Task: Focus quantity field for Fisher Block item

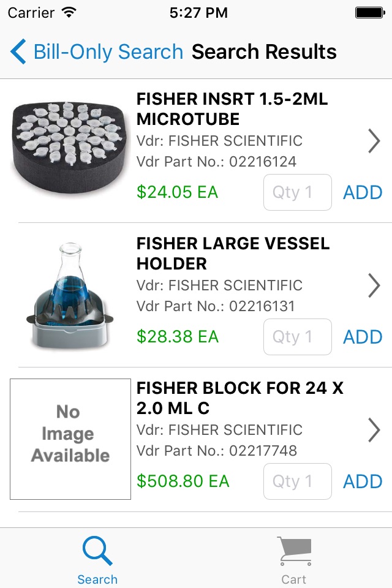Action: [x=298, y=481]
